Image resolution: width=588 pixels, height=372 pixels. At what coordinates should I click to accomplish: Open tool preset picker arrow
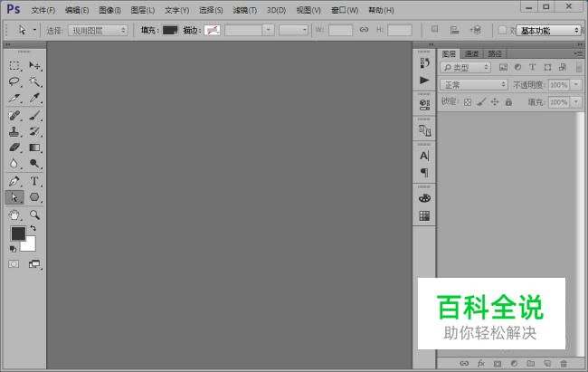(34, 30)
